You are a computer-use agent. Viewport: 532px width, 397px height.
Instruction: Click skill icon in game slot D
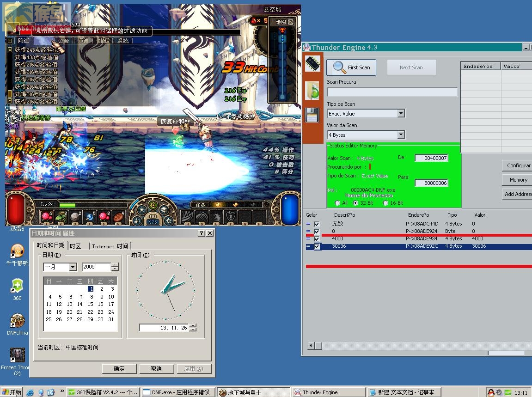(217, 217)
